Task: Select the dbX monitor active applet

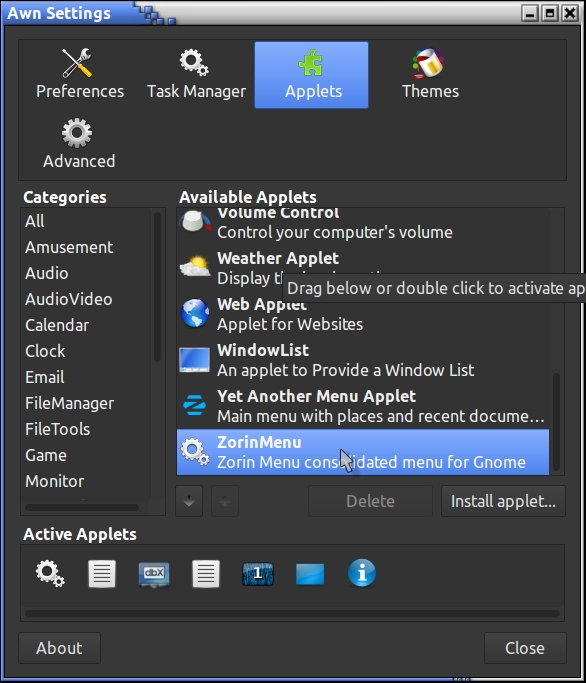Action: click(x=154, y=575)
